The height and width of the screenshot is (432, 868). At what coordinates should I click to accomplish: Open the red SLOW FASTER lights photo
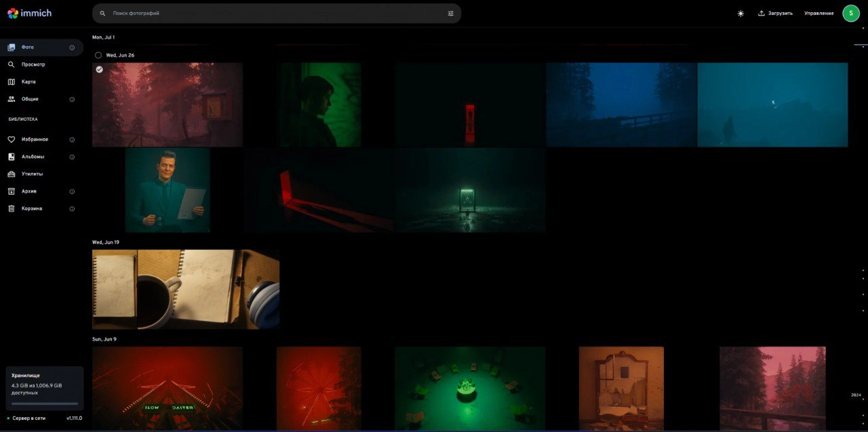[x=167, y=389]
